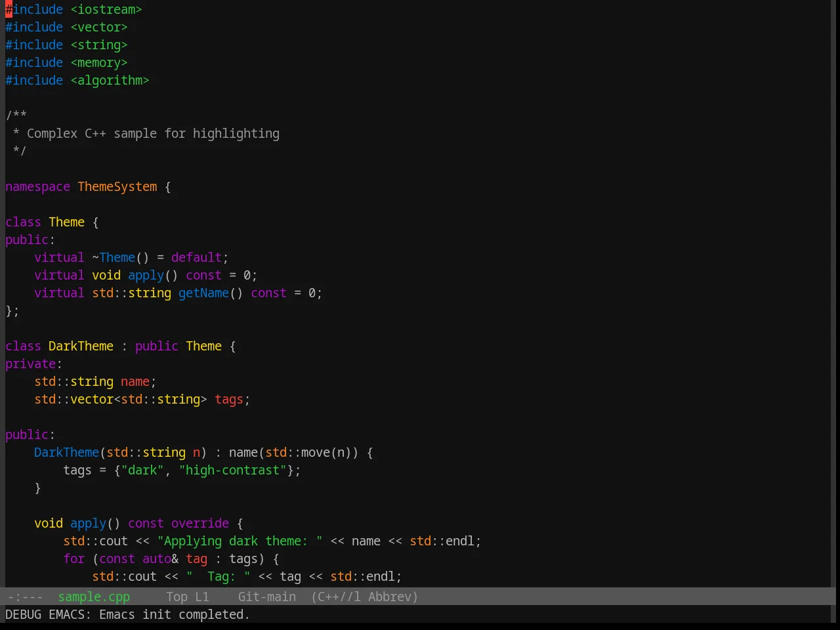Click 'DarkTheme' in the class declaration line
The image size is (840, 630).
pos(81,346)
